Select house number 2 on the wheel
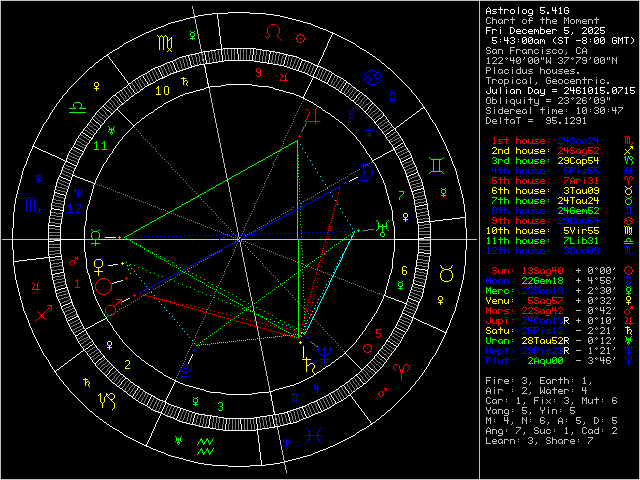 pos(127,364)
